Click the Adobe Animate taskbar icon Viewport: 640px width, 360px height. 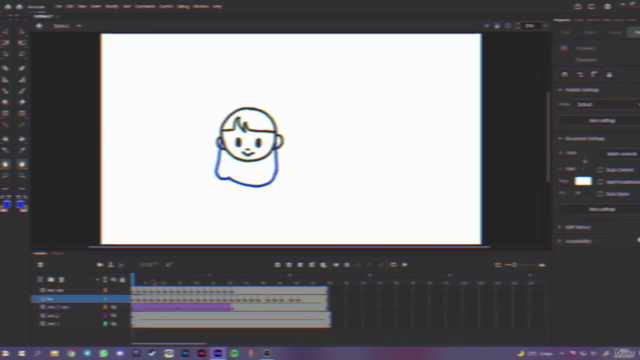pyautogui.click(x=218, y=353)
